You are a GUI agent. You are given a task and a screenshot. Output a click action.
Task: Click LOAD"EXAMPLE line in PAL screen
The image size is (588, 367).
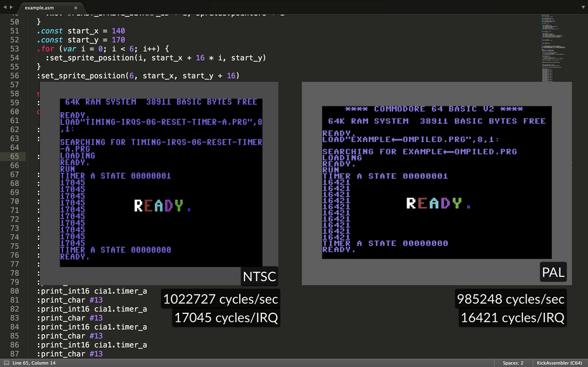tap(411, 139)
